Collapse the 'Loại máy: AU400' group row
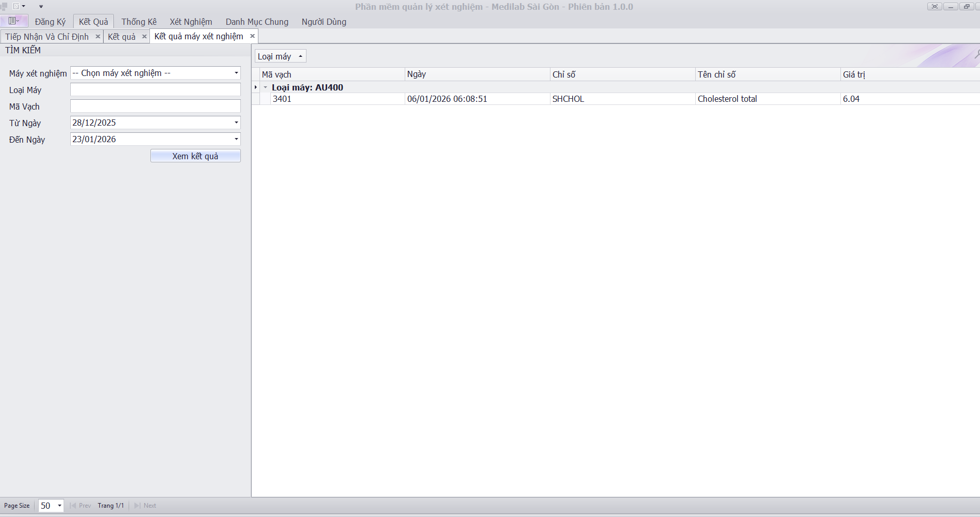This screenshot has width=980, height=517. coord(266,87)
